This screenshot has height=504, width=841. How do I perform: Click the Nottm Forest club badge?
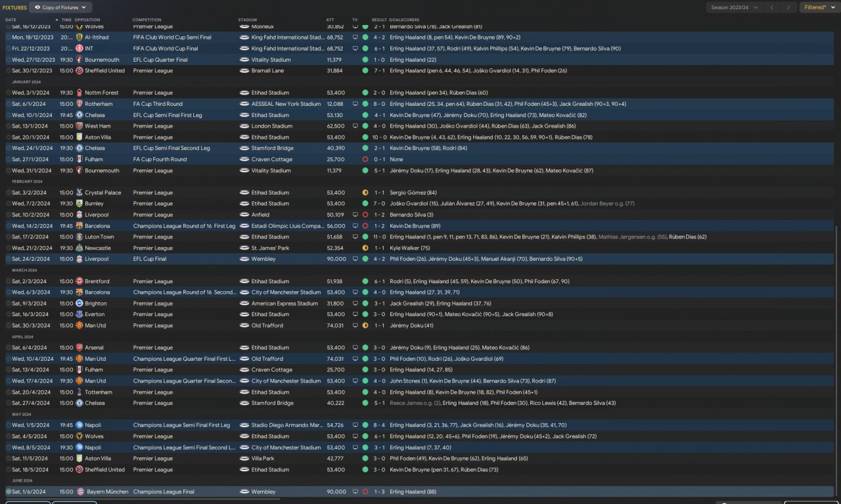tap(79, 93)
